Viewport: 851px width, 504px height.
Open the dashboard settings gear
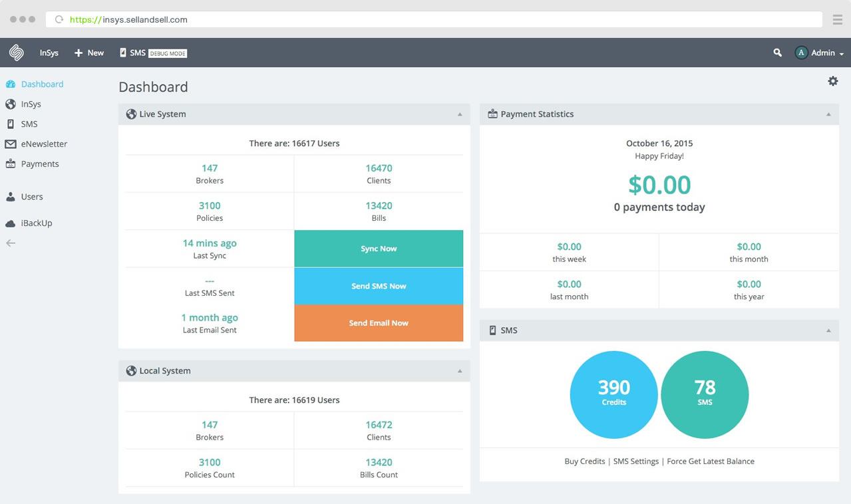tap(833, 80)
